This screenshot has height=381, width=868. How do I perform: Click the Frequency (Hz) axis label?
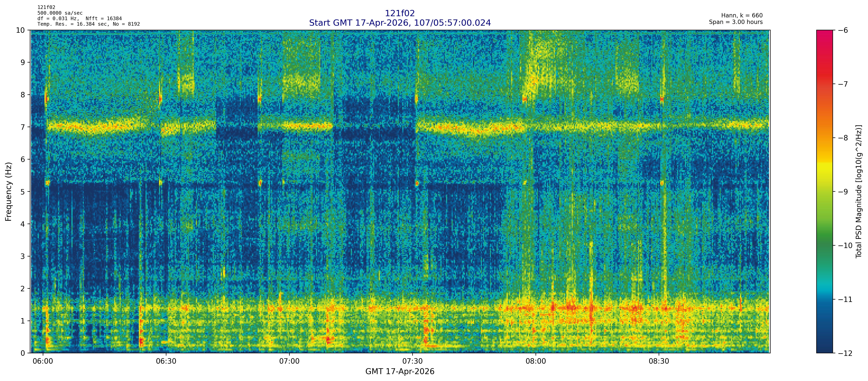click(x=8, y=192)
